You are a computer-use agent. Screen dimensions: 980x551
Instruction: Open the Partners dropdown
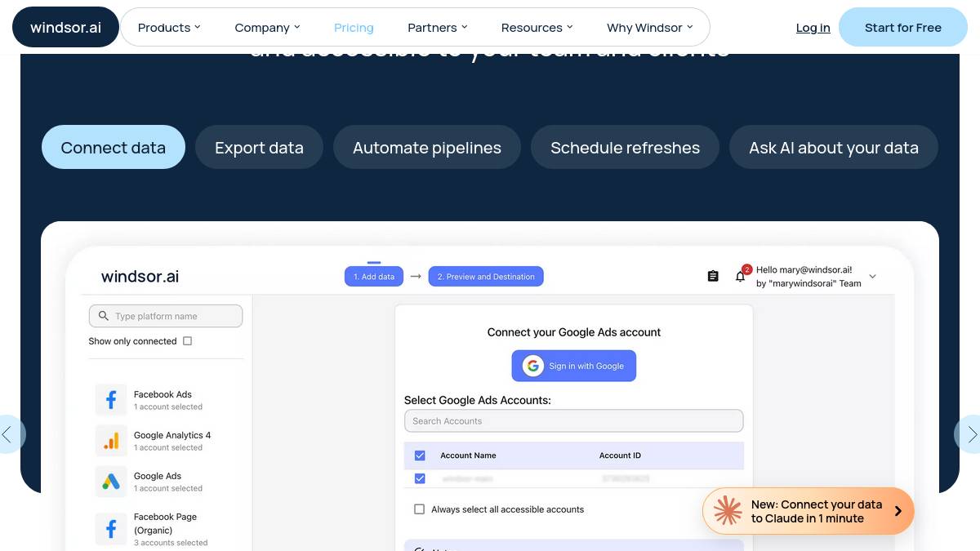click(438, 27)
